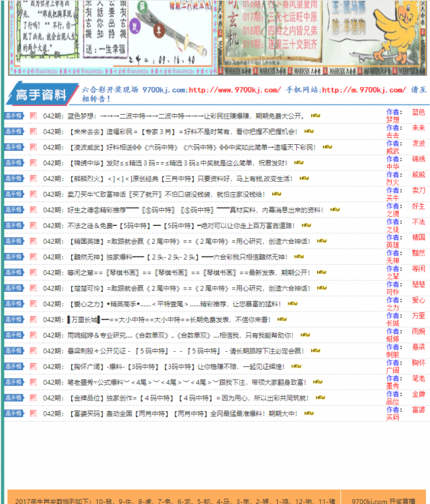This screenshot has width=430, height=504.
Task: Click the NEW badge on 蓝色梦想 row
Action: [x=315, y=116]
